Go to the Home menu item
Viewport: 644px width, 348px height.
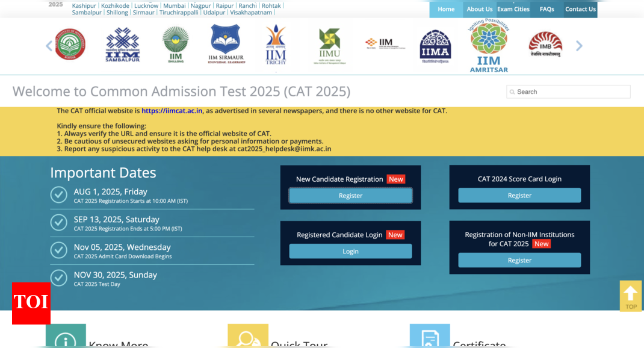(x=446, y=9)
